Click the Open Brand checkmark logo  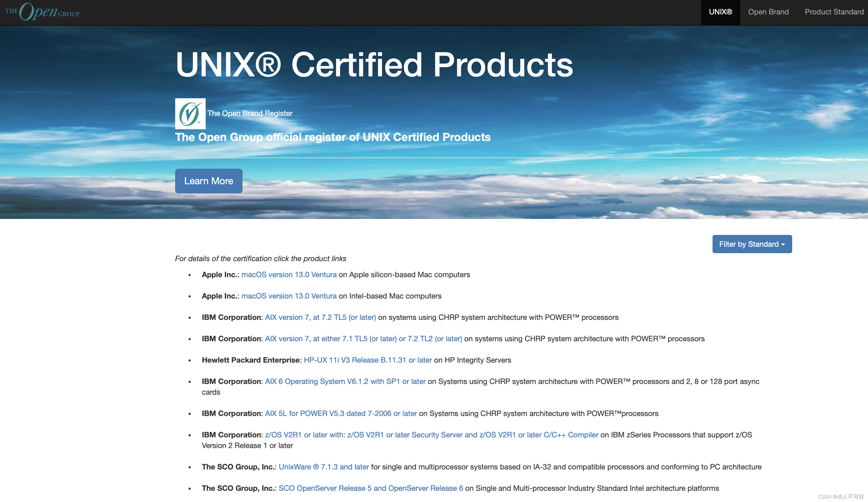tap(190, 114)
